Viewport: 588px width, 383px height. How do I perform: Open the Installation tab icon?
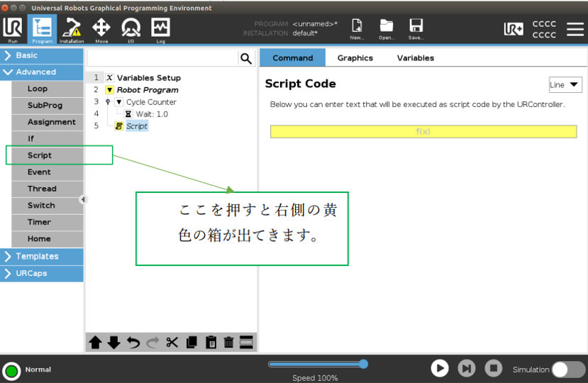coord(72,30)
